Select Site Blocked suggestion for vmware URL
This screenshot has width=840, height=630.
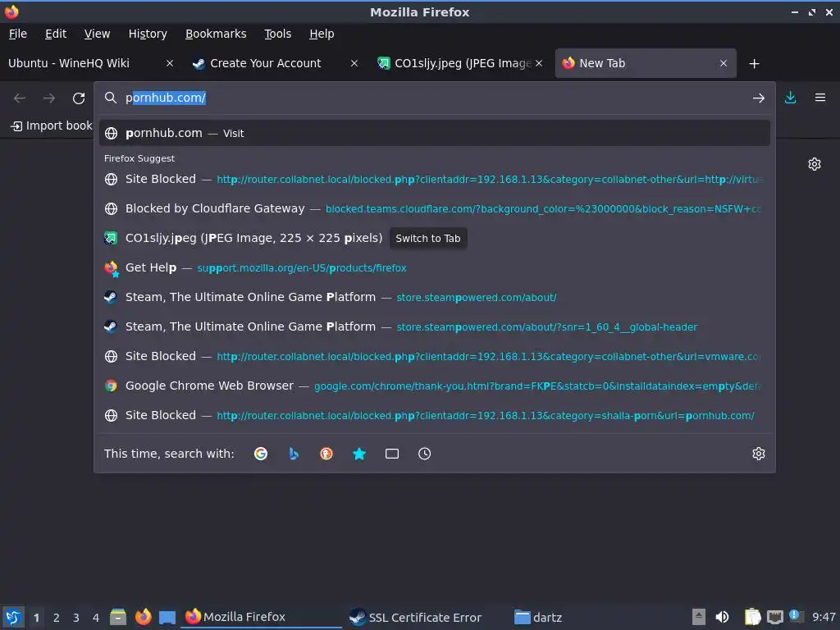(435, 356)
